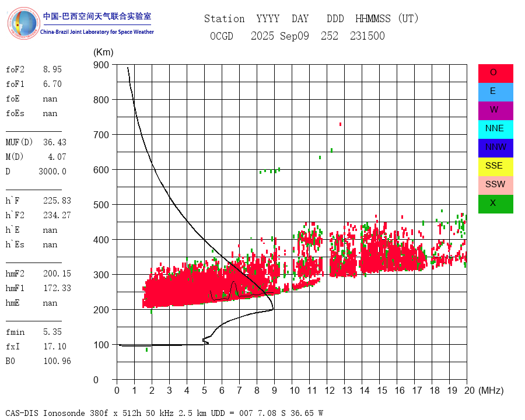The height and width of the screenshot is (420, 525).
Task: Click the 900 label on height axis
Action: pyautogui.click(x=101, y=65)
